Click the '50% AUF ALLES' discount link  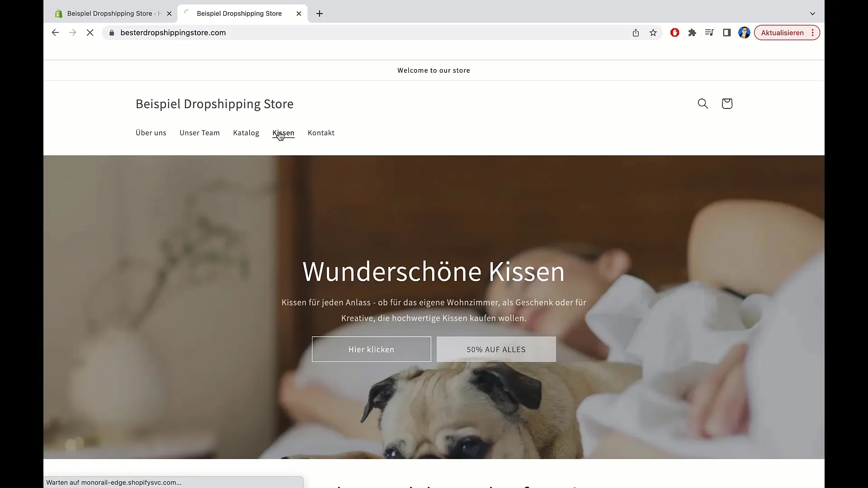click(x=496, y=348)
